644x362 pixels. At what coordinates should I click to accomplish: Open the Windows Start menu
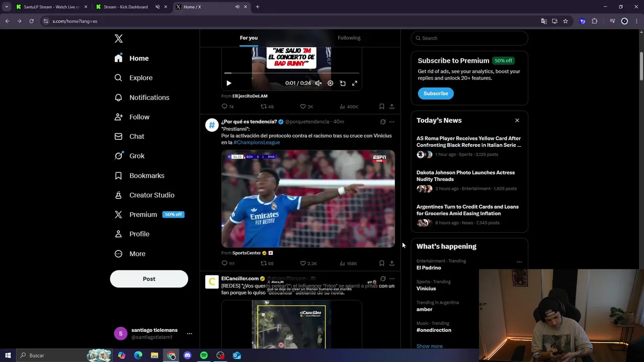tap(8, 355)
